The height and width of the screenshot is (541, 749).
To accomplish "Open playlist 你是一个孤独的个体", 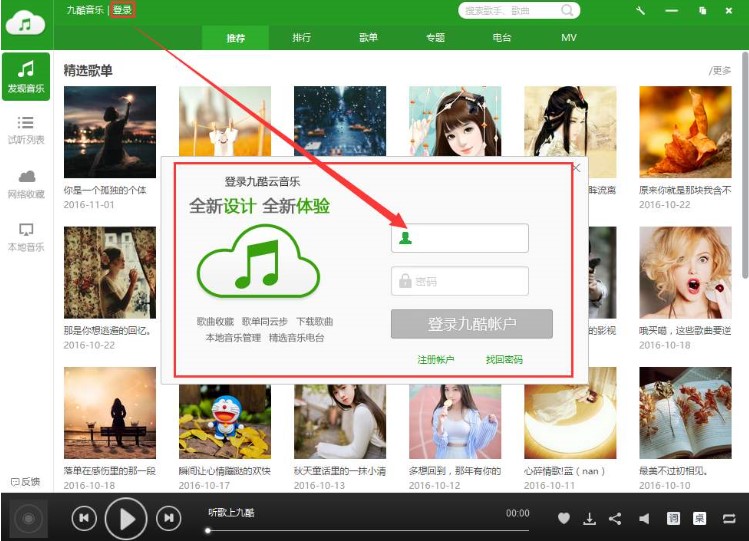I will tap(110, 132).
